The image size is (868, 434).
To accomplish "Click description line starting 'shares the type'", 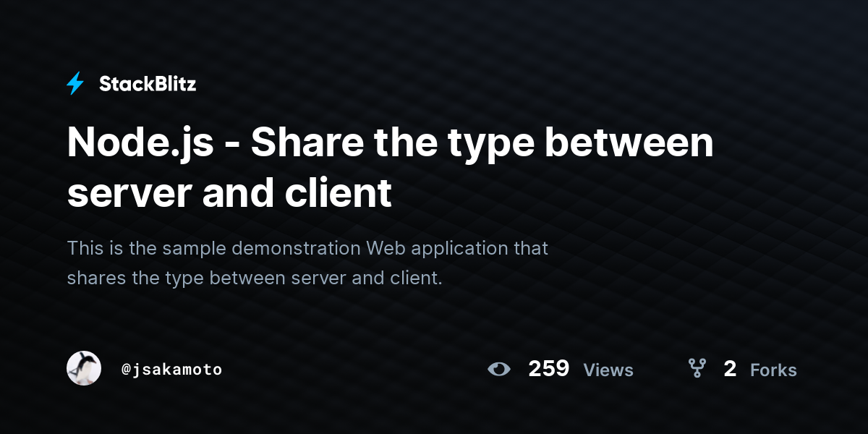I will click(x=255, y=278).
